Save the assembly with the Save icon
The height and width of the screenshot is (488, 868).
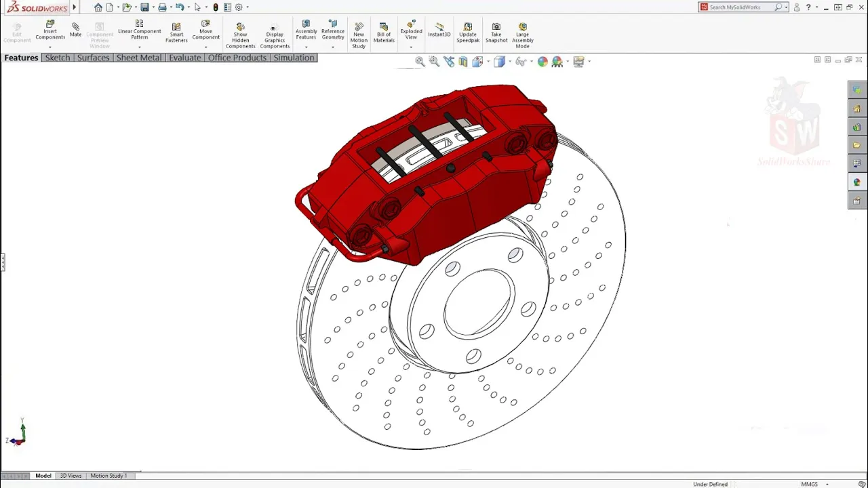(x=144, y=7)
